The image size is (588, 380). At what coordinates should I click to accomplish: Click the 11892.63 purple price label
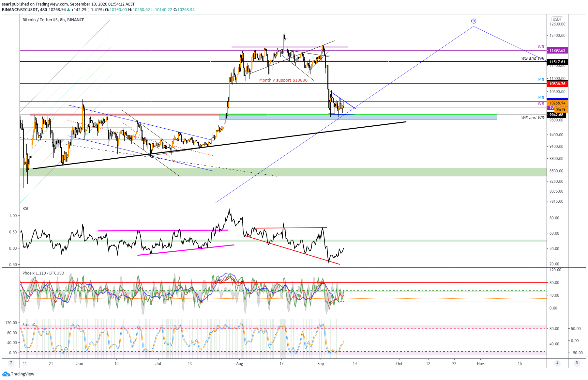click(557, 51)
